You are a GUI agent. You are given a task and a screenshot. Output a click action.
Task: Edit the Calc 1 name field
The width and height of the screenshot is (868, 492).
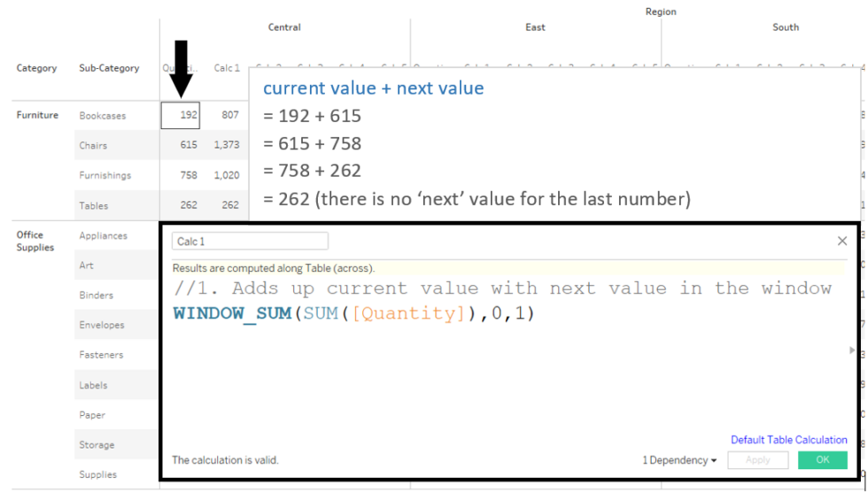pyautogui.click(x=250, y=241)
